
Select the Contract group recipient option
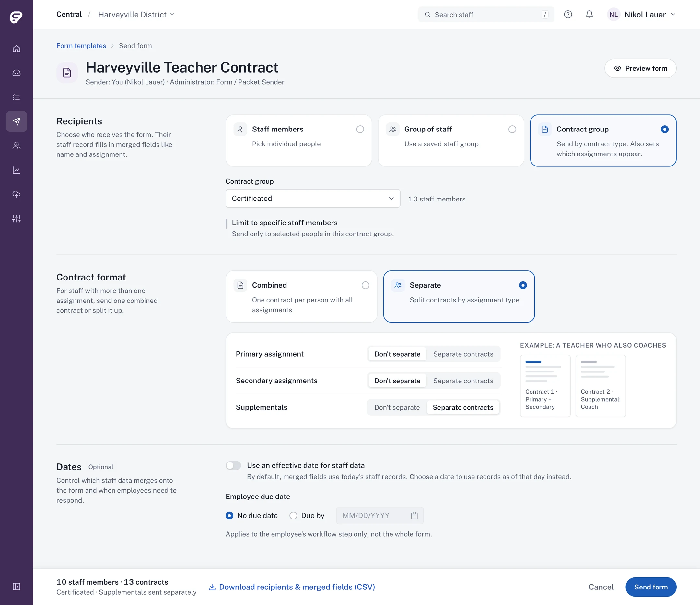[x=603, y=141]
